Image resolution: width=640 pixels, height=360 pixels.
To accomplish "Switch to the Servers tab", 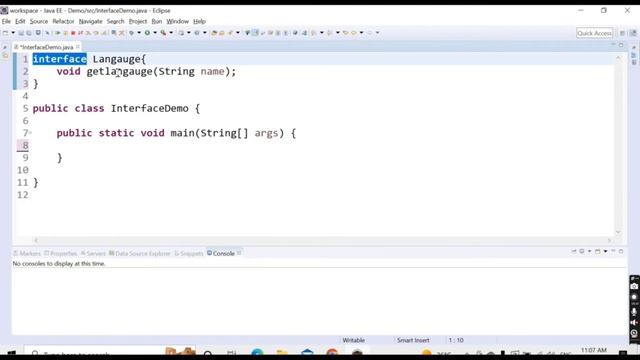I will tap(93, 253).
